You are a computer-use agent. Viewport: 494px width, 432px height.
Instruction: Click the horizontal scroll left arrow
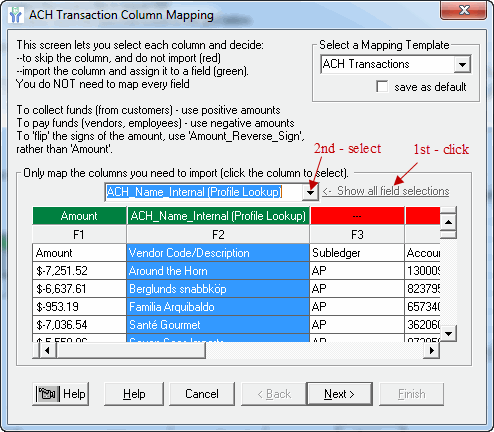[x=47, y=350]
